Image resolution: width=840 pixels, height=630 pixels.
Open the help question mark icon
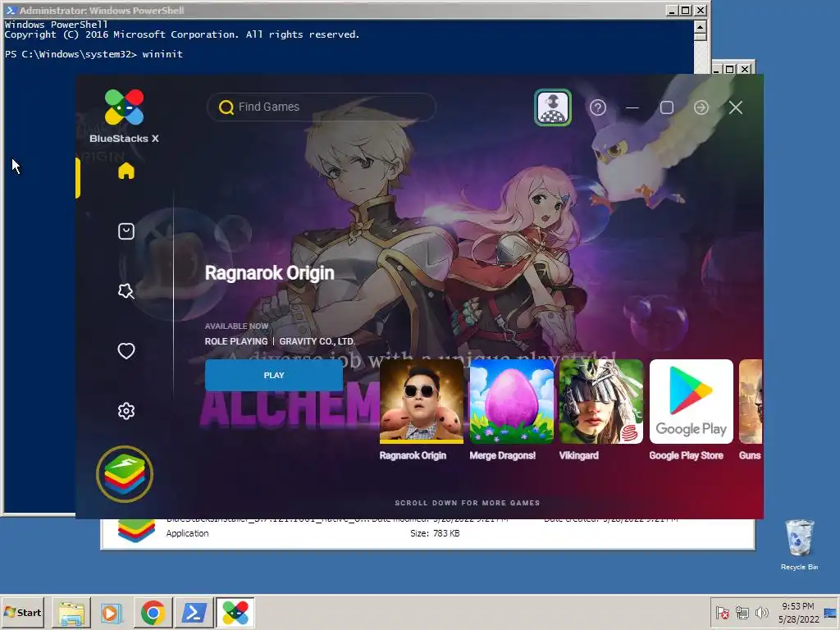[598, 107]
